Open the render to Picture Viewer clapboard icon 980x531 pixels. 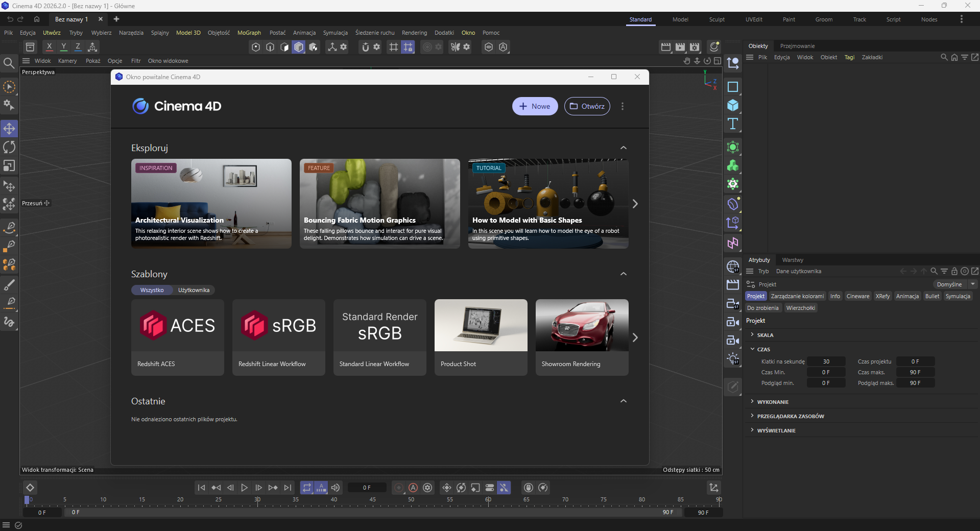pyautogui.click(x=680, y=47)
